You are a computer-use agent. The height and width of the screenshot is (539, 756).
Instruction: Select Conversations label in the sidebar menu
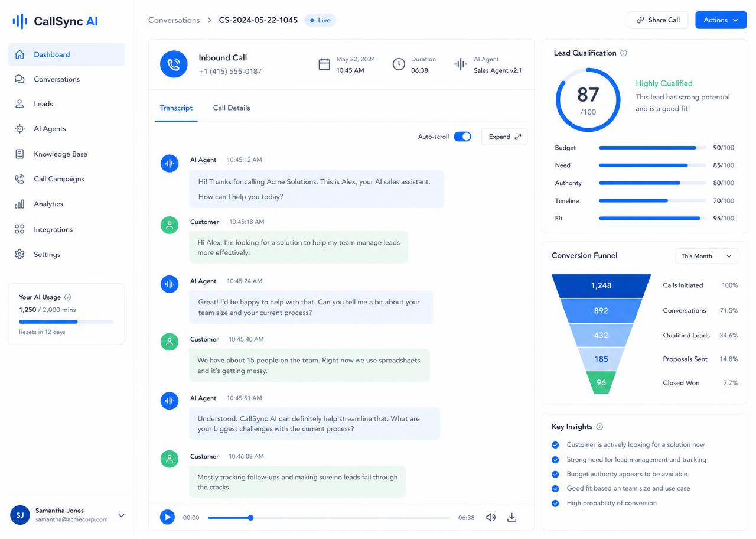pos(57,79)
